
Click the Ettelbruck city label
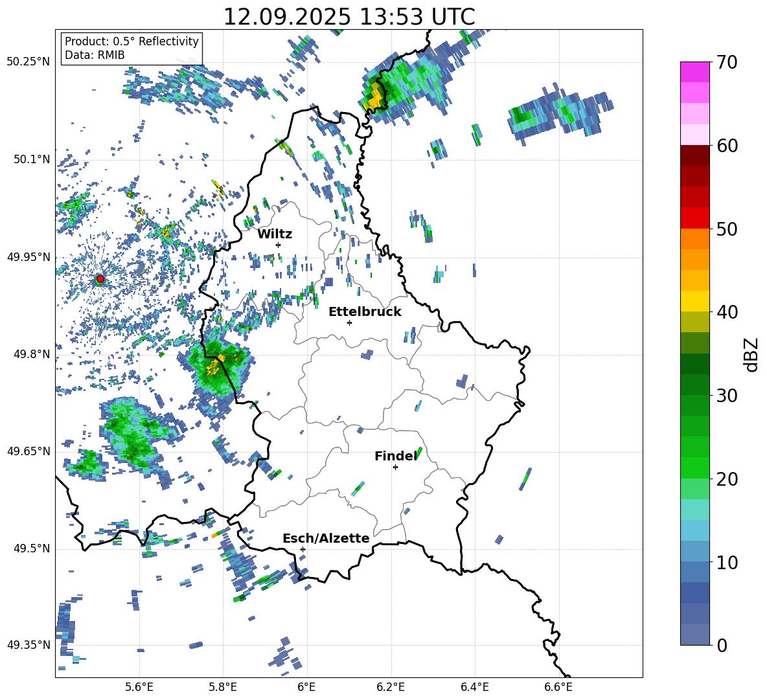[365, 312]
